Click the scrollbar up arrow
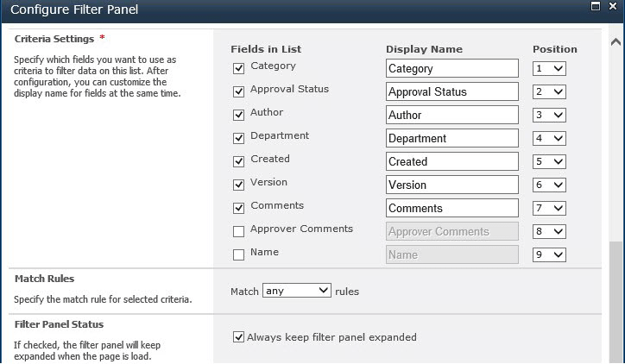This screenshot has width=625, height=364. 616,41
